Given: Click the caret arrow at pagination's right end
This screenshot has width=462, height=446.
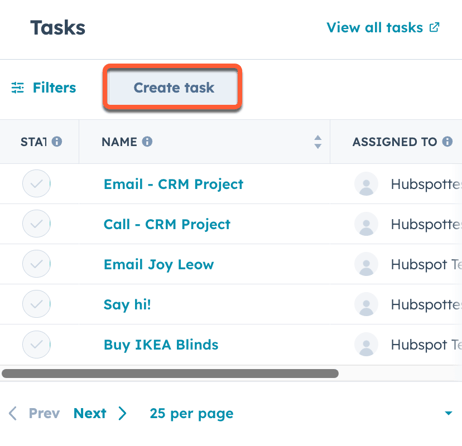Looking at the screenshot, I should [449, 413].
